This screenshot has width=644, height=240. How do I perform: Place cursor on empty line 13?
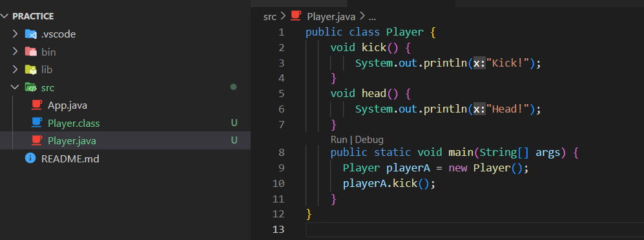(x=474, y=229)
